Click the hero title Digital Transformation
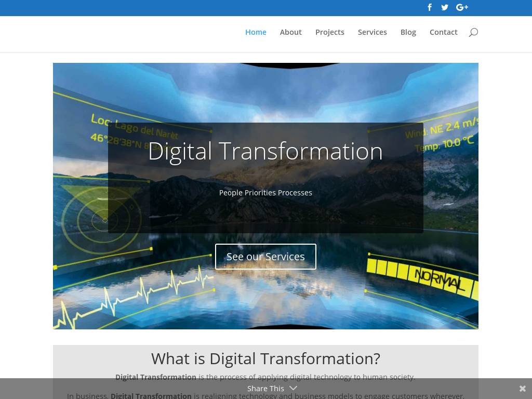This screenshot has width=532, height=399. (265, 151)
